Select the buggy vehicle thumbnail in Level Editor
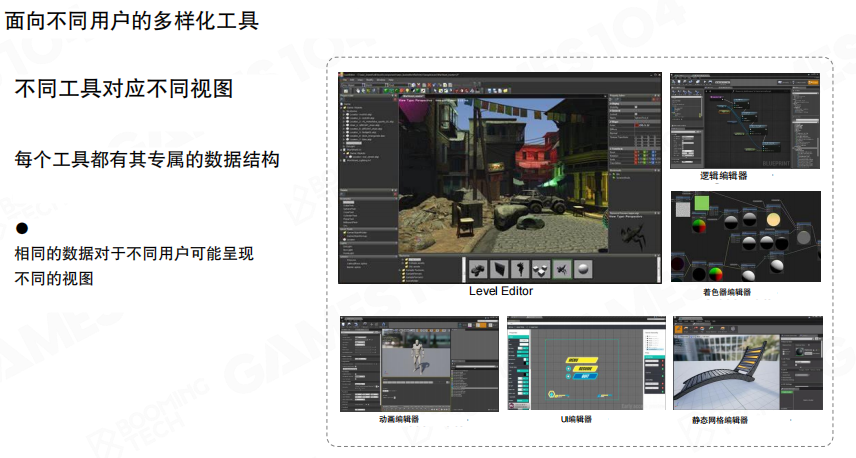 [477, 269]
